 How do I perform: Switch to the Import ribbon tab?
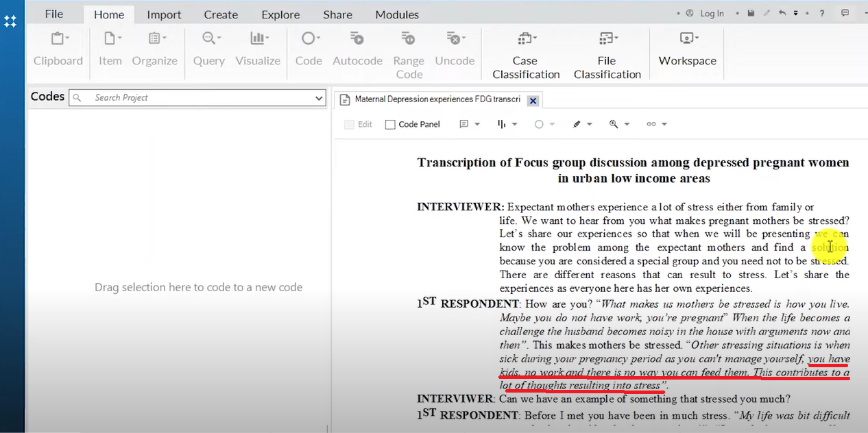coord(164,14)
